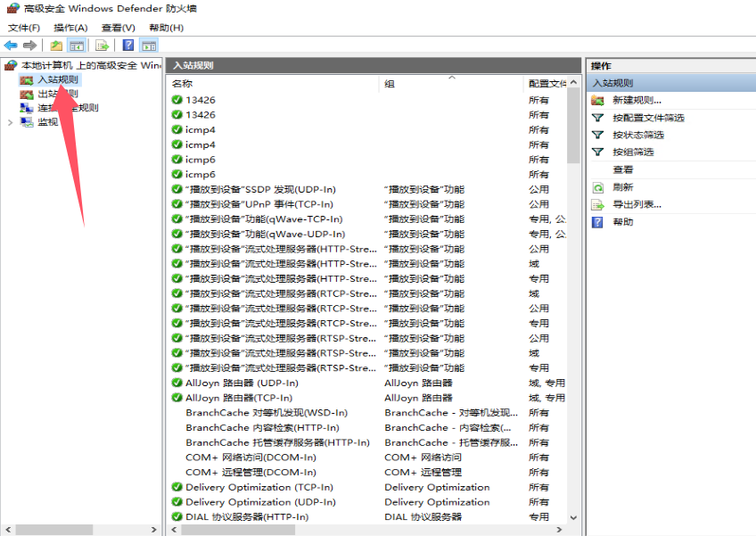Click enabled checkmark of DIAL 协议服务器(HTTP-In)
The height and width of the screenshot is (536, 756).
click(177, 516)
